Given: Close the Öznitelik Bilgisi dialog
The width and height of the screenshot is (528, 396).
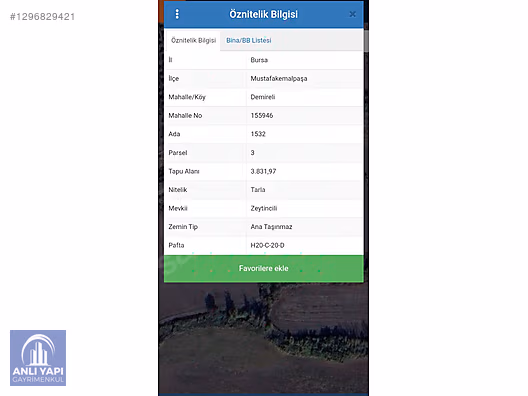Looking at the screenshot, I should (352, 14).
